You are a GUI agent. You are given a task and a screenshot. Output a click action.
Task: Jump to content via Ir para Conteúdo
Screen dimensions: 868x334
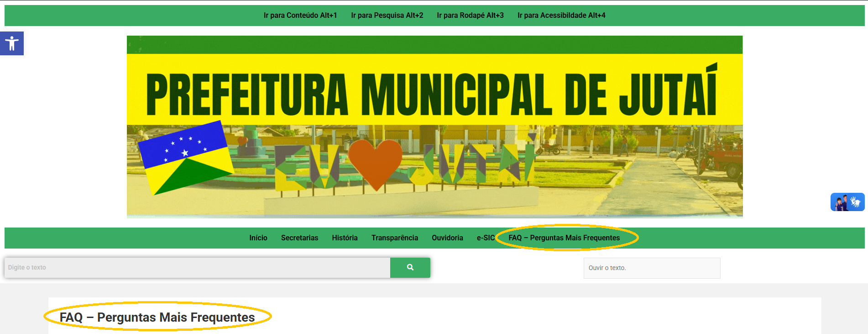coord(300,16)
